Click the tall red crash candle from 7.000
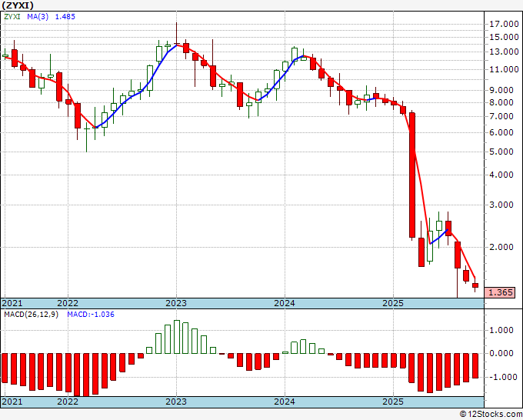 tap(412, 175)
